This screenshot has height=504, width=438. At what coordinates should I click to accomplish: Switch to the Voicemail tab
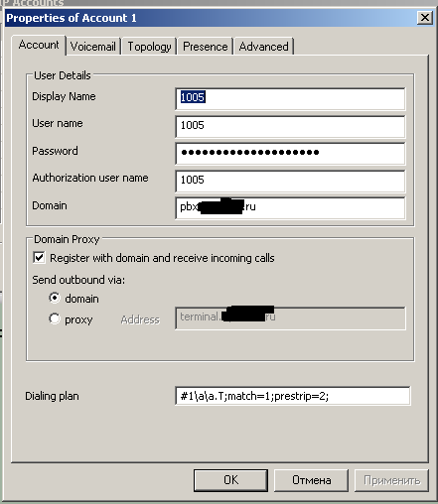point(93,47)
